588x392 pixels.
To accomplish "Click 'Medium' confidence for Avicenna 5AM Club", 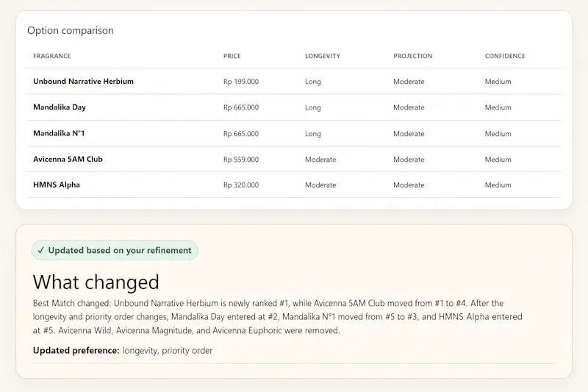I will (x=498, y=160).
